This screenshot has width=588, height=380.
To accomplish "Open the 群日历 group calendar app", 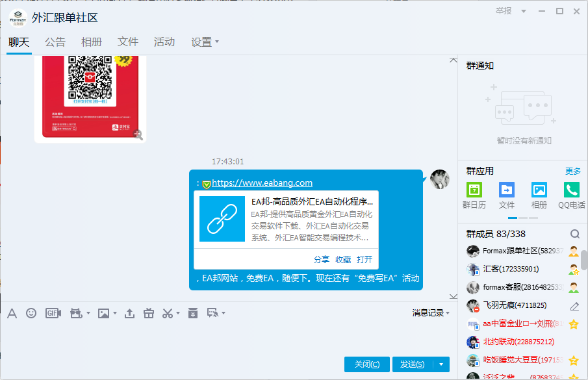I will (474, 196).
